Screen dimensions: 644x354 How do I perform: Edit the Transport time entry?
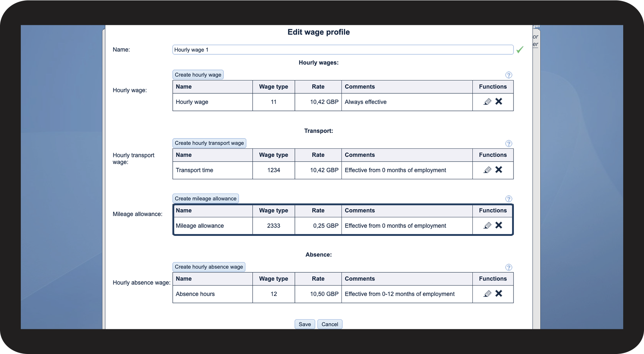pos(487,170)
